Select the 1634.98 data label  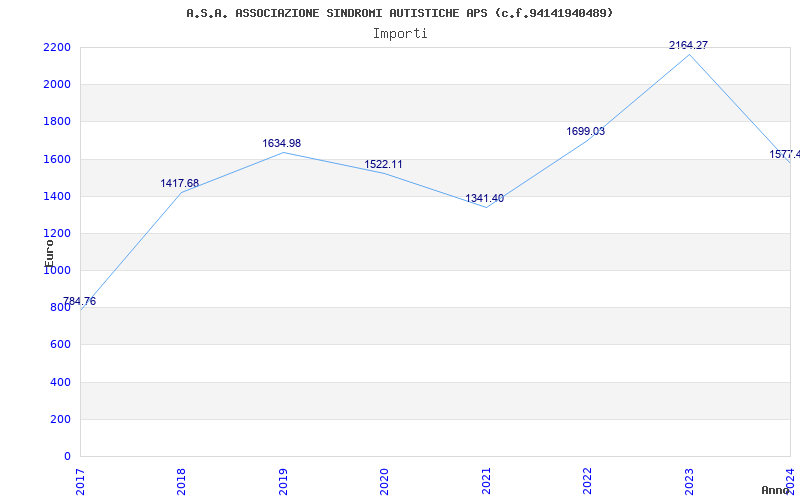(282, 143)
